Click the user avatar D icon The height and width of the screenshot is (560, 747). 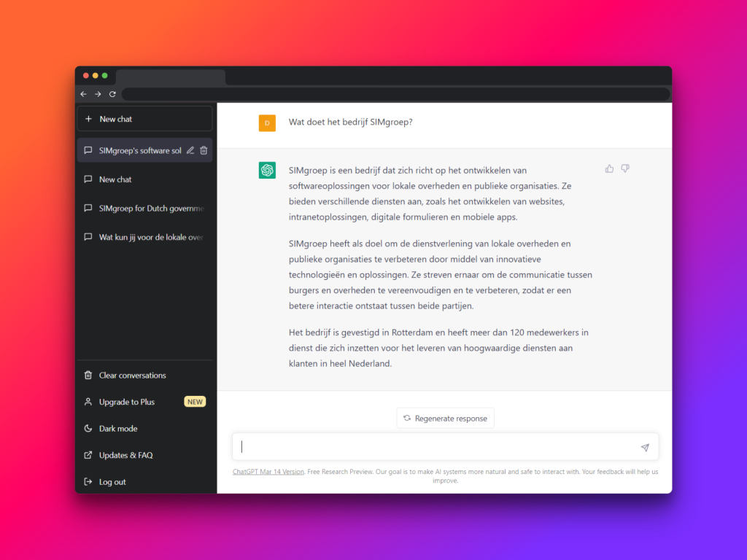[x=267, y=122]
